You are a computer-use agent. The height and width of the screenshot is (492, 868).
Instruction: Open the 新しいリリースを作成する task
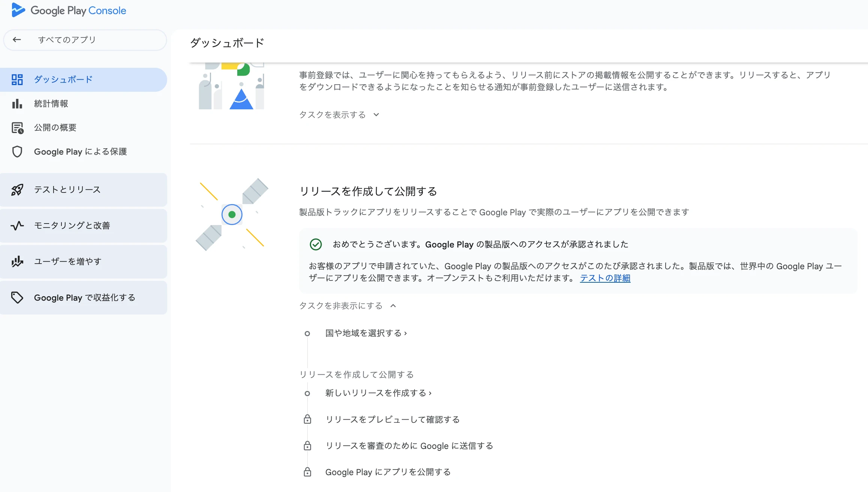[x=379, y=393]
